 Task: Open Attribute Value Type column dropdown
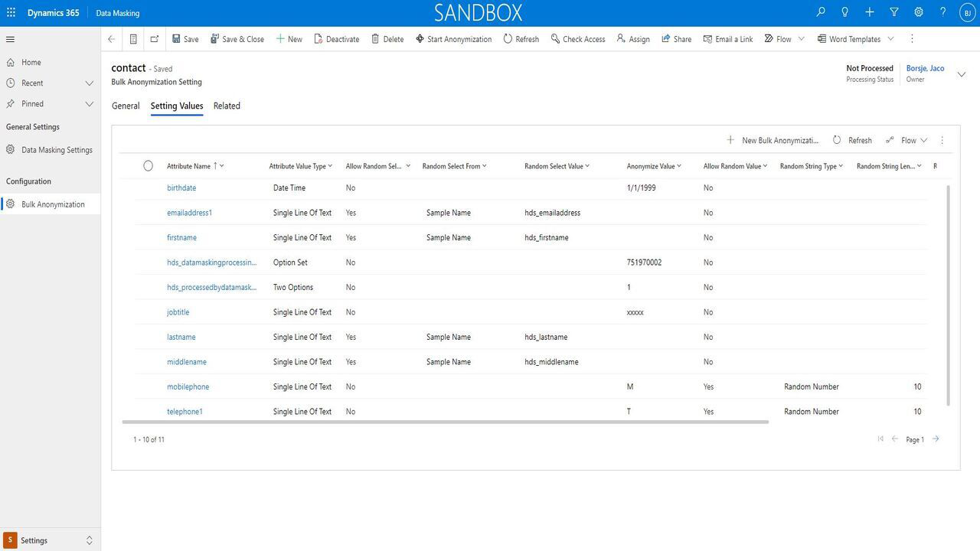pyautogui.click(x=330, y=166)
